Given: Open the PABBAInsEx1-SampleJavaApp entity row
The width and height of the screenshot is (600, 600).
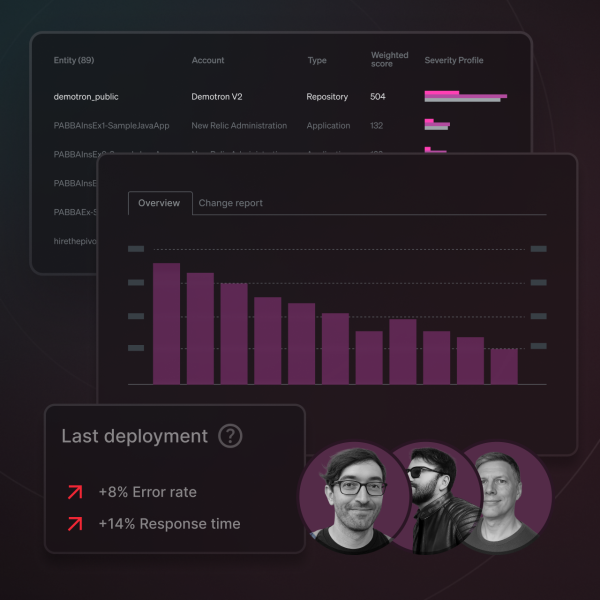Looking at the screenshot, I should click(x=111, y=126).
